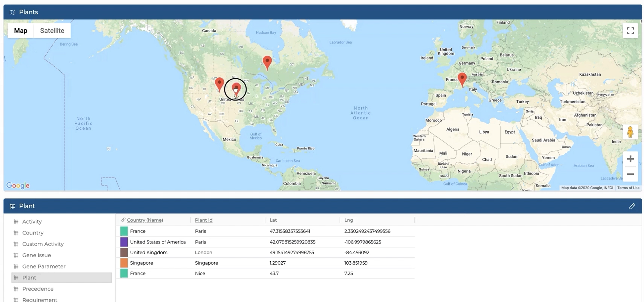Image resolution: width=644 pixels, height=302 pixels.
Task: Zoom in on the map
Action: tap(630, 159)
